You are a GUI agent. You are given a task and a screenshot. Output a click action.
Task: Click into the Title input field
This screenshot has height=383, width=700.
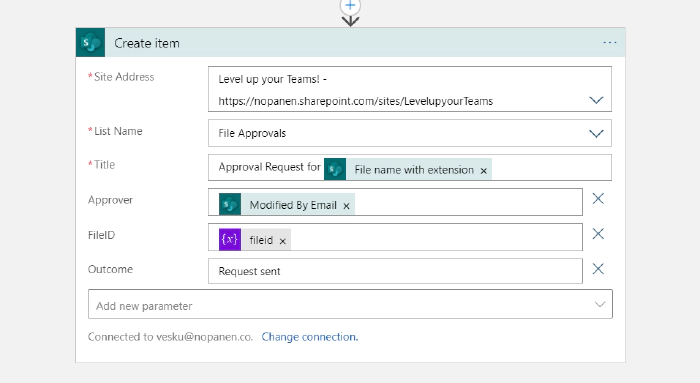pos(409,167)
